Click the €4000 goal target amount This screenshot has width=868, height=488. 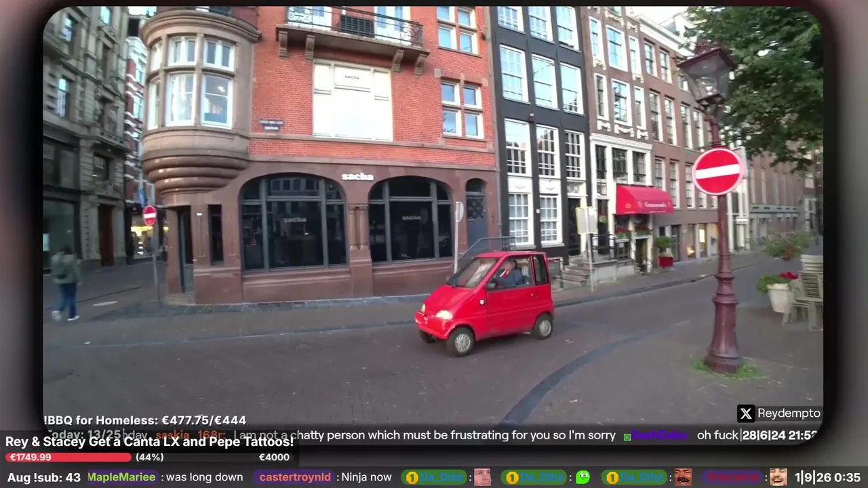pos(274,457)
